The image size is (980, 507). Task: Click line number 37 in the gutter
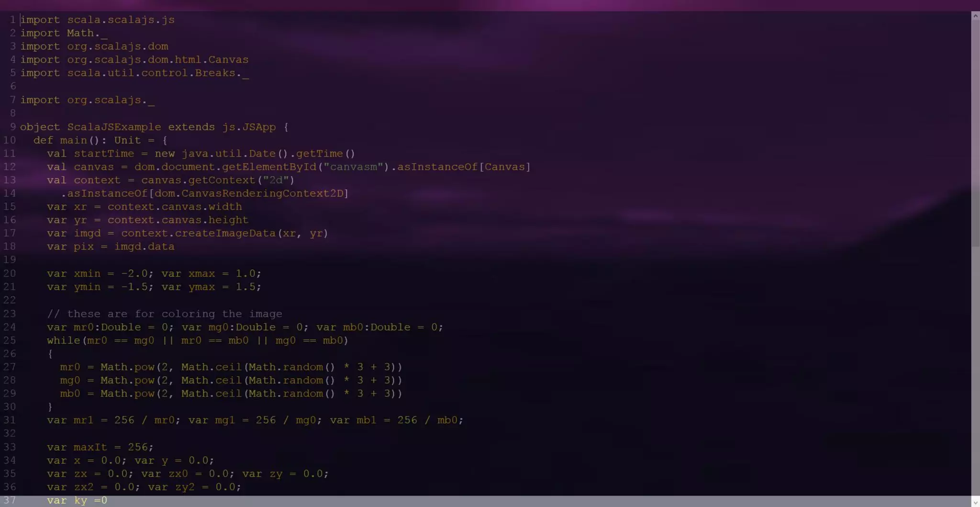pos(10,500)
